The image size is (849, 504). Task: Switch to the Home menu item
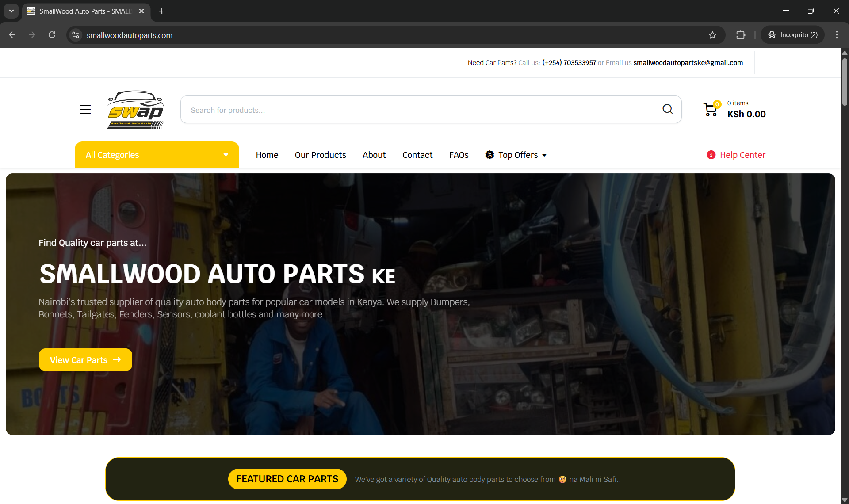point(267,155)
